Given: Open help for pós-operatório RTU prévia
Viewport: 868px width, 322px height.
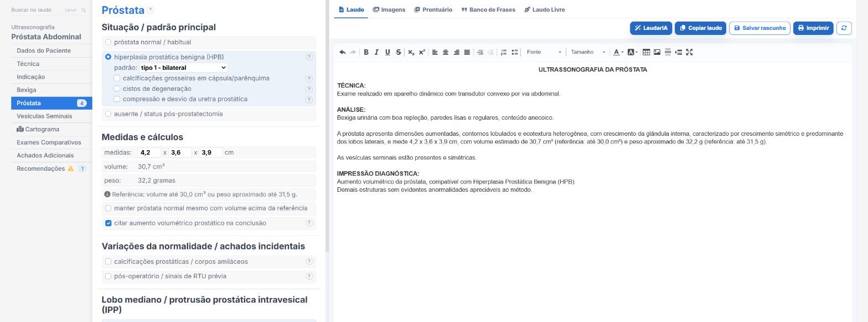Looking at the screenshot, I should tap(309, 276).
